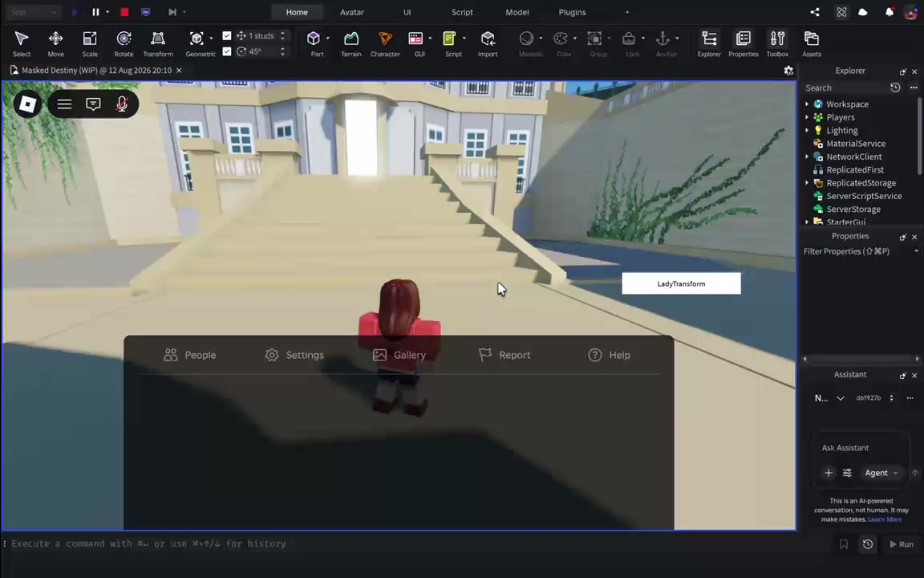
Task: Activate the Transform tool
Action: 158,43
